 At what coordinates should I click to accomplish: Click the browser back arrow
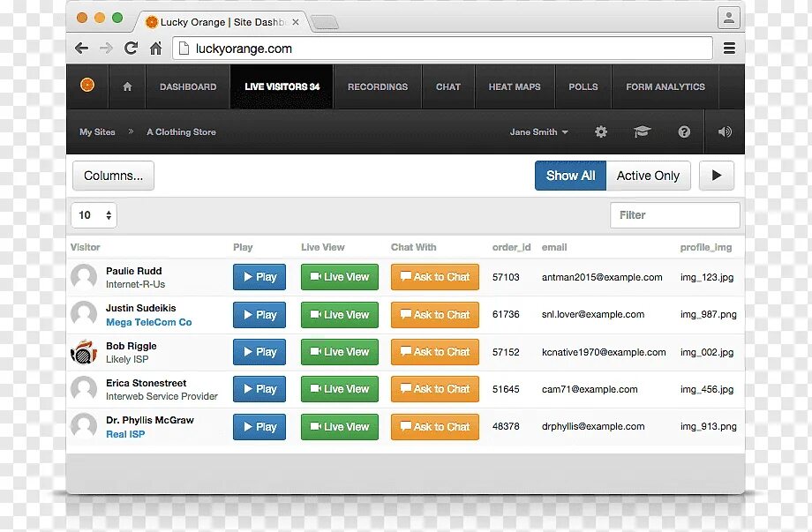[x=82, y=49]
